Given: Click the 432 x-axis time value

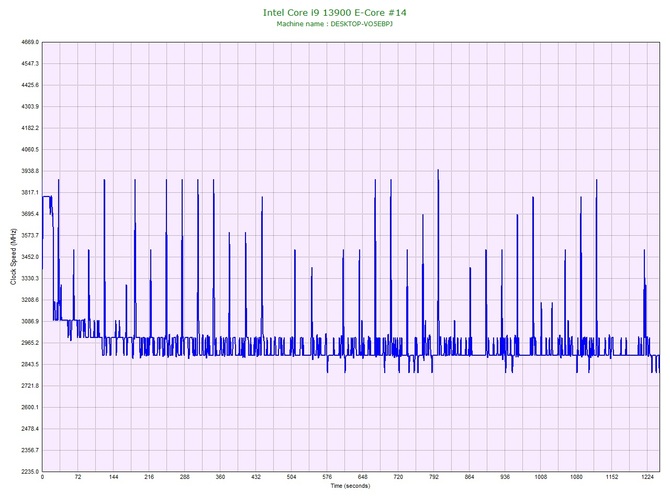Looking at the screenshot, I should (x=256, y=477).
